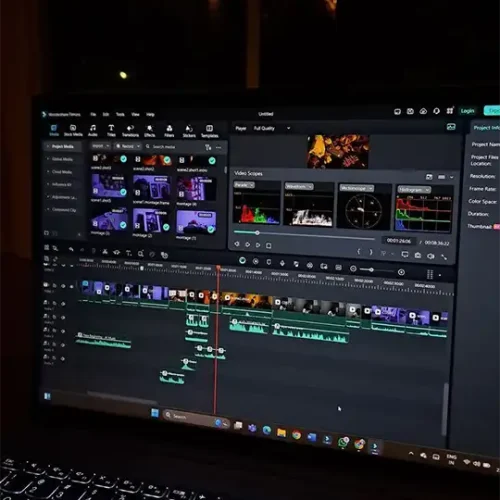Open WhatsApp from the taskbar
Viewport: 500px width, 500px height.
point(343,442)
